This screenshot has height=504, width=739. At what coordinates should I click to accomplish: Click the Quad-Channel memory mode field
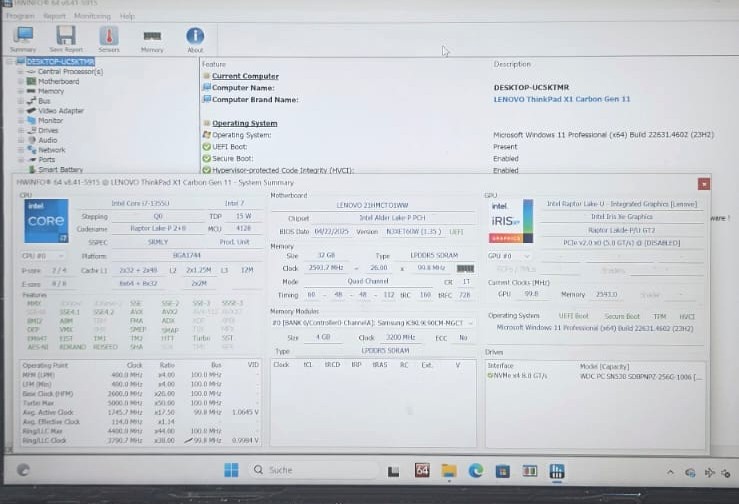pos(368,281)
